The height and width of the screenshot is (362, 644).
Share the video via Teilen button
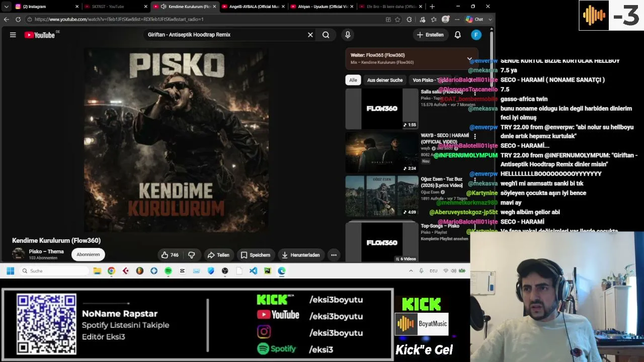click(x=218, y=255)
